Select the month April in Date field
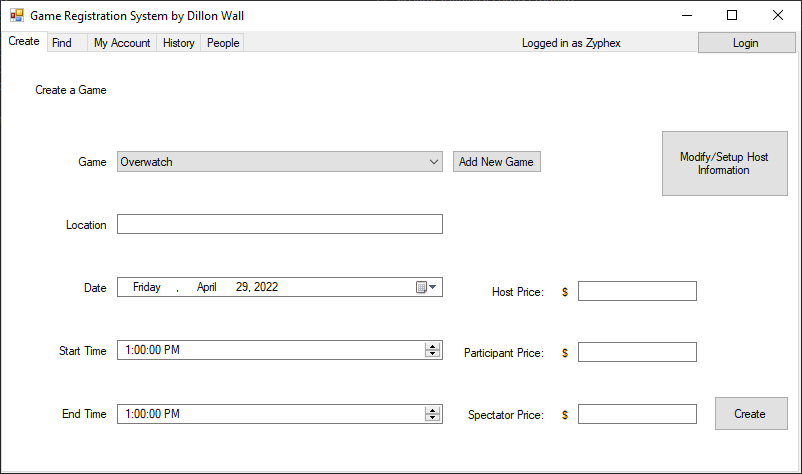 [x=207, y=287]
